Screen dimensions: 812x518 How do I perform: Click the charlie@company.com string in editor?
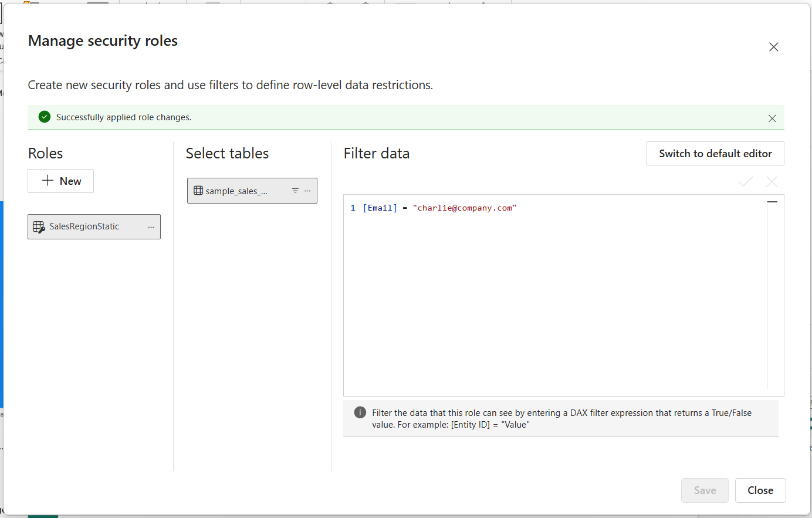464,208
